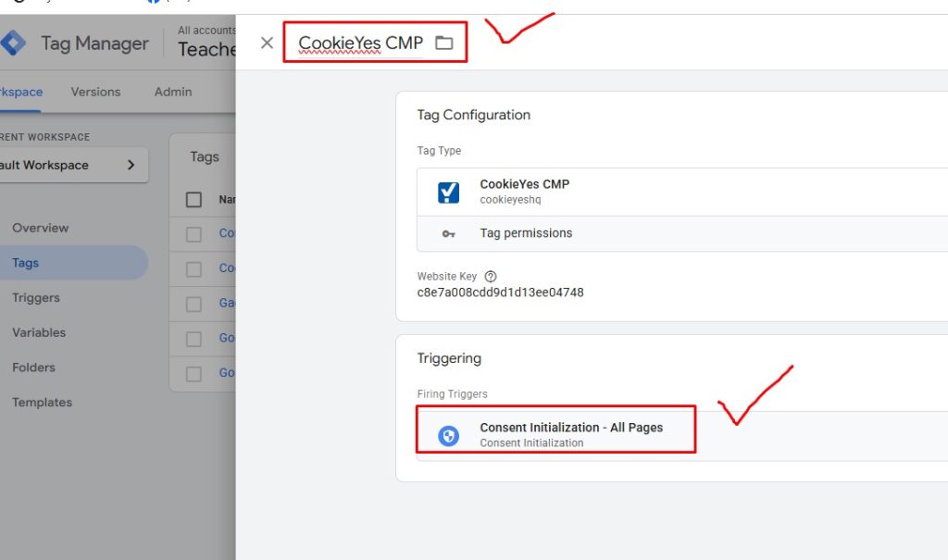The height and width of the screenshot is (560, 948).
Task: Toggle the select-all tags checkbox
Action: [x=193, y=199]
